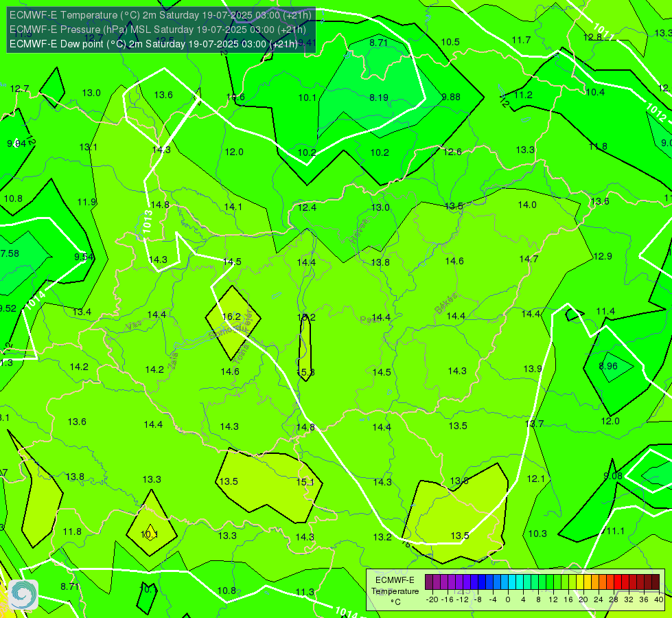Click the 11.4 temperature value
Viewport: 672px width, 618px height.
pyautogui.click(x=605, y=311)
